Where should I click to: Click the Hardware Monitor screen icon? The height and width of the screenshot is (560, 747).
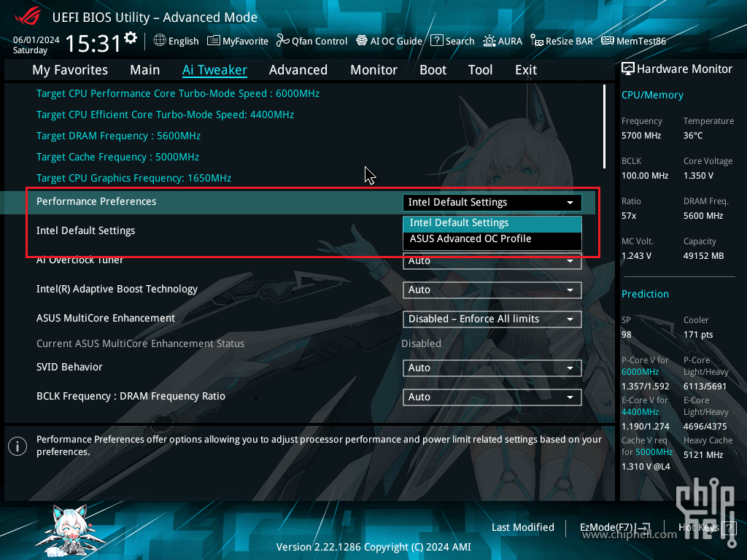[628, 69]
